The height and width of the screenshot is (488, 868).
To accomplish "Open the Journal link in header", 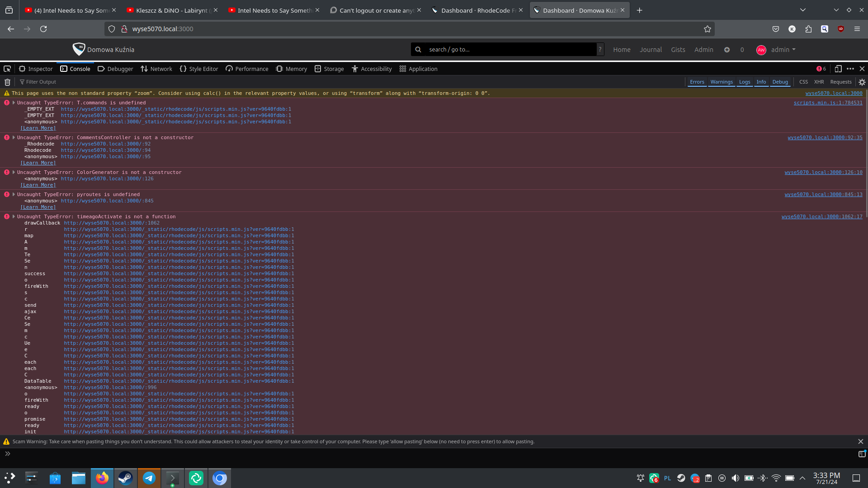I will [651, 50].
